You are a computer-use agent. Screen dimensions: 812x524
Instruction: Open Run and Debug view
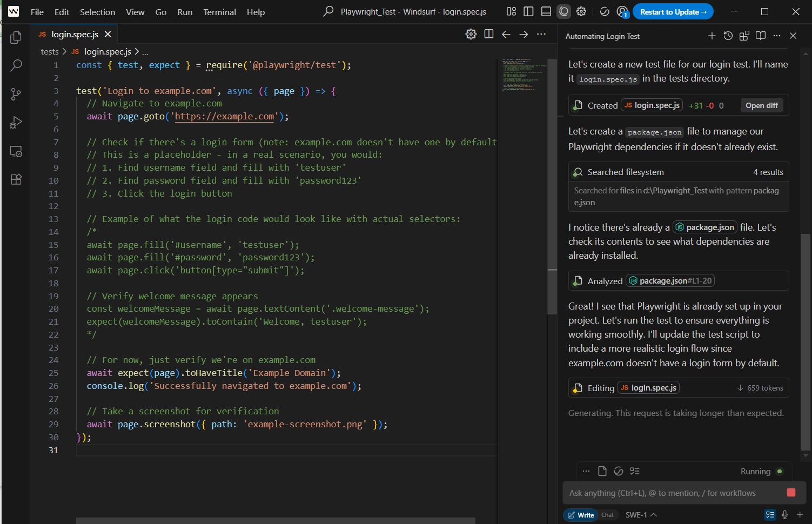(x=16, y=123)
